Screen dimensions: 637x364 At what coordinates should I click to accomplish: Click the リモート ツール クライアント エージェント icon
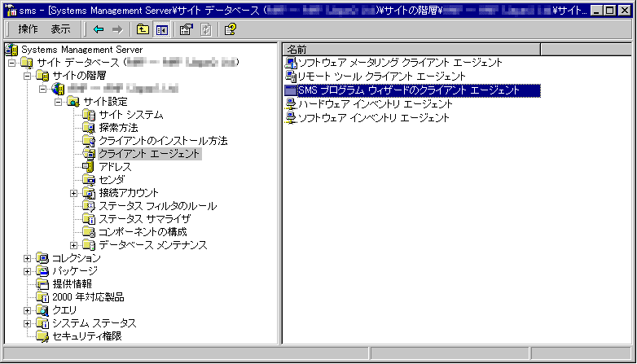coord(291,76)
